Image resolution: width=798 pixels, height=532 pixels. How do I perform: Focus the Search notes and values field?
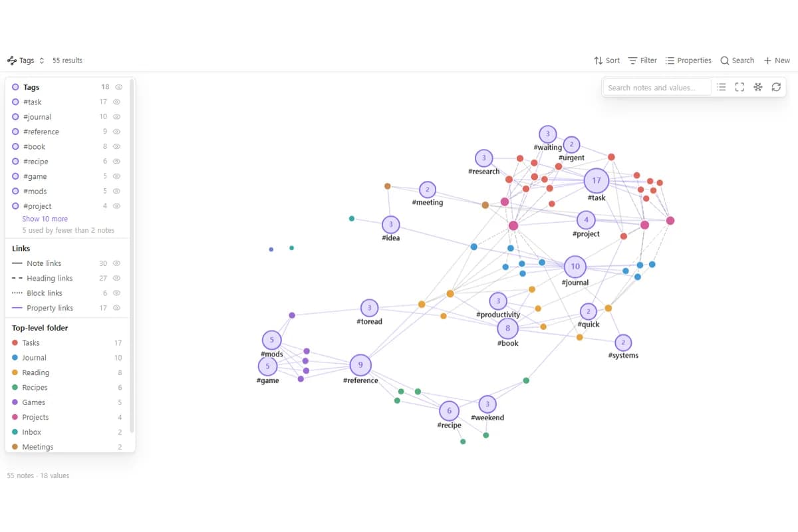657,87
